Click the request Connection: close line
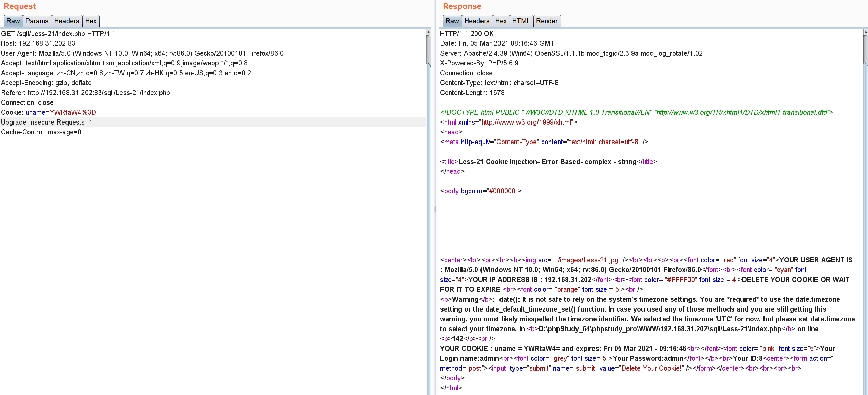The width and height of the screenshot is (868, 395). tap(27, 102)
